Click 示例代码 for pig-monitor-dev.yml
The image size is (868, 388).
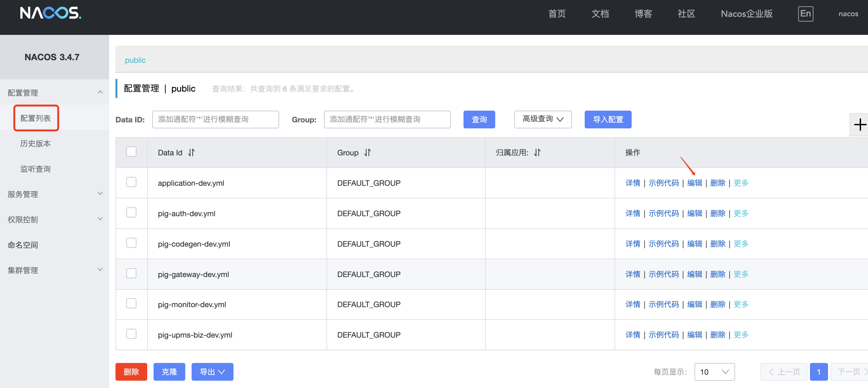coord(663,304)
